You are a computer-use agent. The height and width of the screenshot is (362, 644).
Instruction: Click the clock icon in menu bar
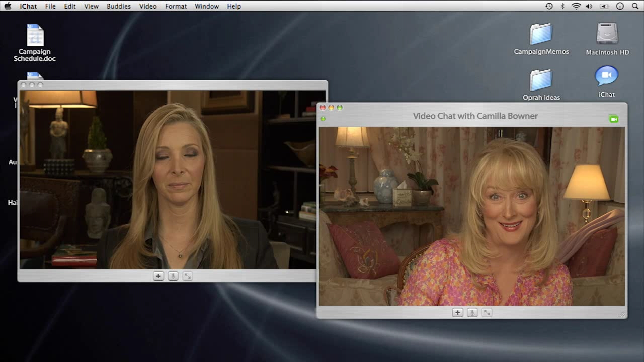click(620, 6)
